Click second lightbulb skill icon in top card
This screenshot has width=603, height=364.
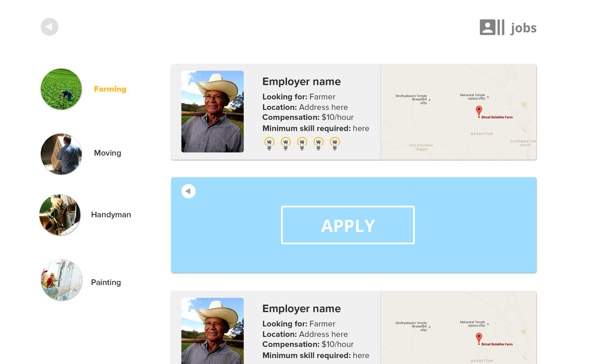click(x=286, y=143)
